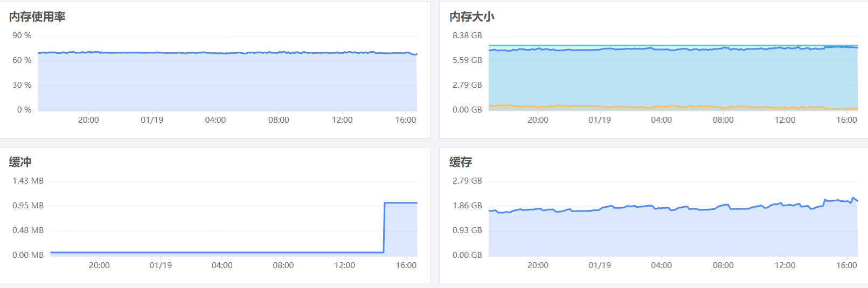Click the orange line in 内存大小 chart
Screen dimensions: 868x288
point(593,106)
